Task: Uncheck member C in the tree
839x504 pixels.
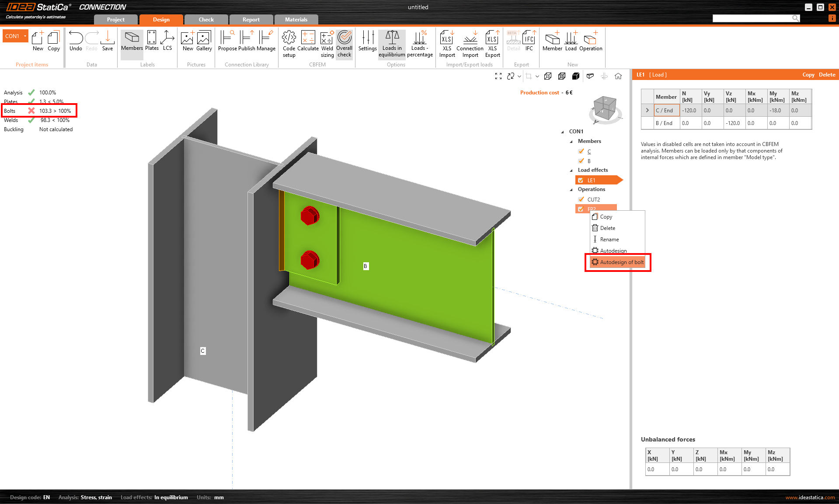Action: pos(581,151)
